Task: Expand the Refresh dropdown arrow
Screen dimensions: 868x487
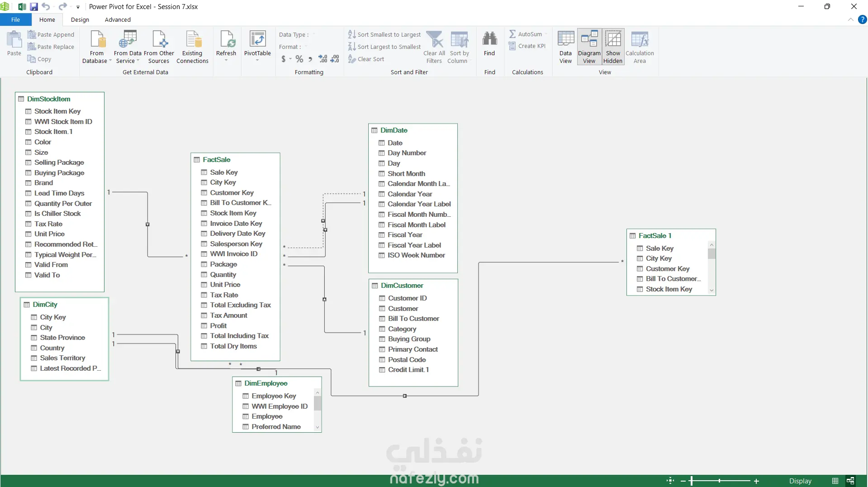Action: coord(226,60)
